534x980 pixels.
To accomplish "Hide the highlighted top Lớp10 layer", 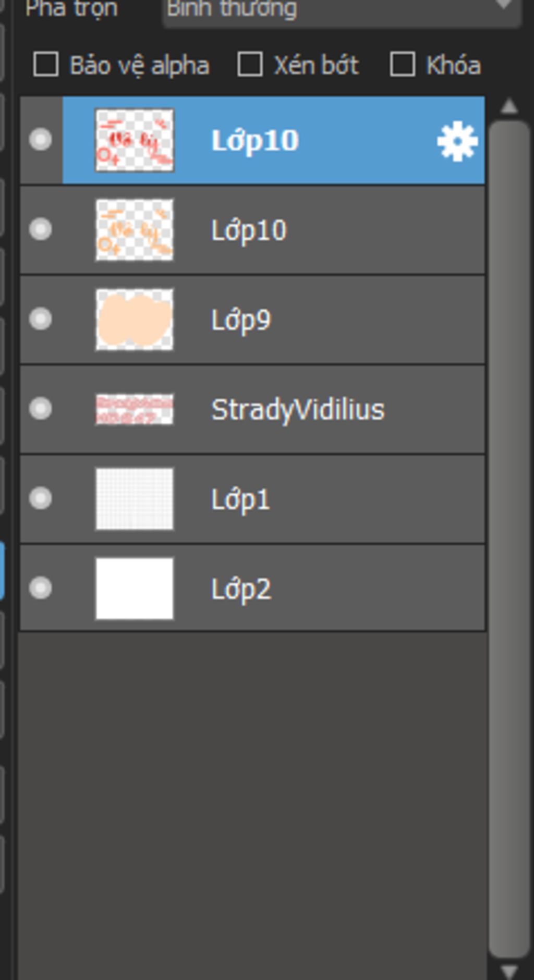I will click(x=40, y=140).
